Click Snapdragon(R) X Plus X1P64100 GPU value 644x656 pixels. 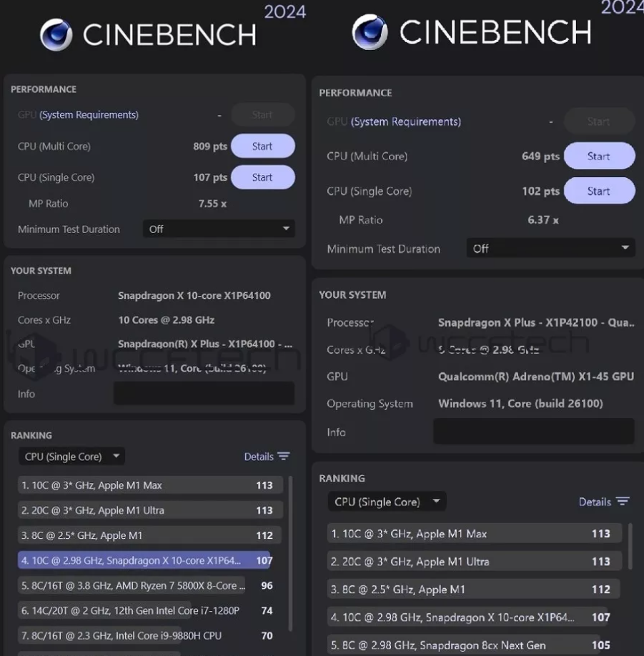coord(205,344)
